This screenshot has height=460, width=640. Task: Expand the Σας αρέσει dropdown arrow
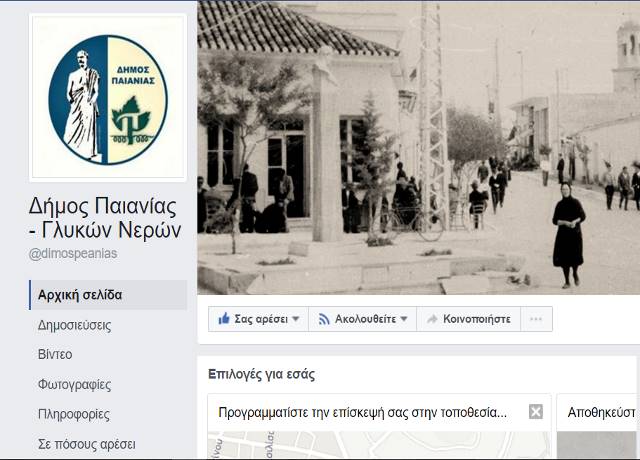[x=296, y=319]
